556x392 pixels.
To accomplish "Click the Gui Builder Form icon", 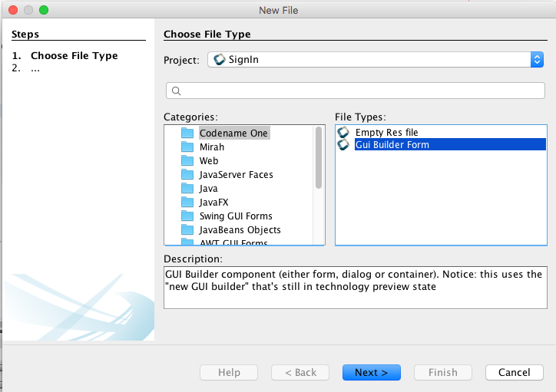I will click(343, 145).
